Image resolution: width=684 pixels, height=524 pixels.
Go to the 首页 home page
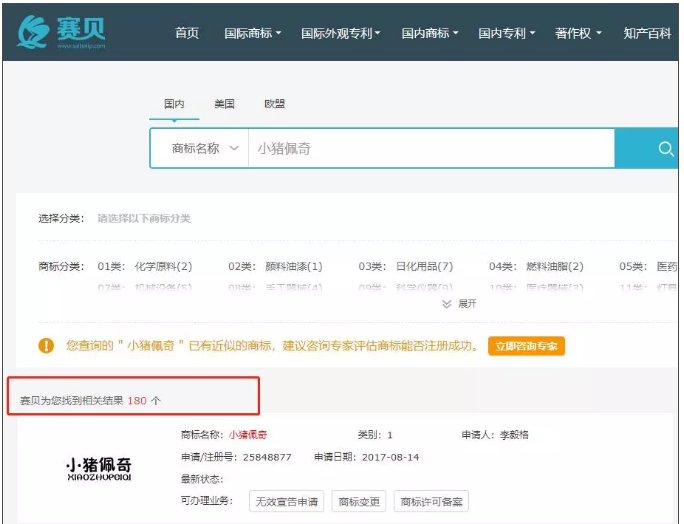point(187,33)
